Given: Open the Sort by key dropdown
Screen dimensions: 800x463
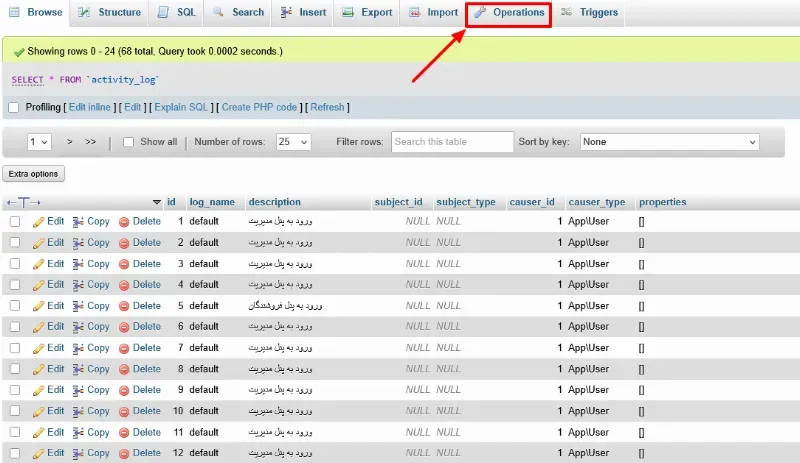Looking at the screenshot, I should (x=669, y=142).
